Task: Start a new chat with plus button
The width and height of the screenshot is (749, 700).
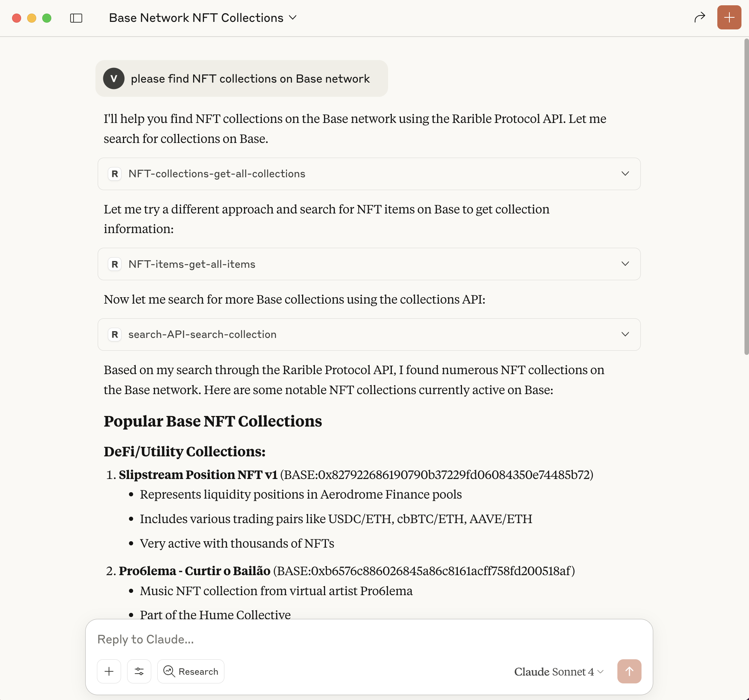Action: click(729, 17)
